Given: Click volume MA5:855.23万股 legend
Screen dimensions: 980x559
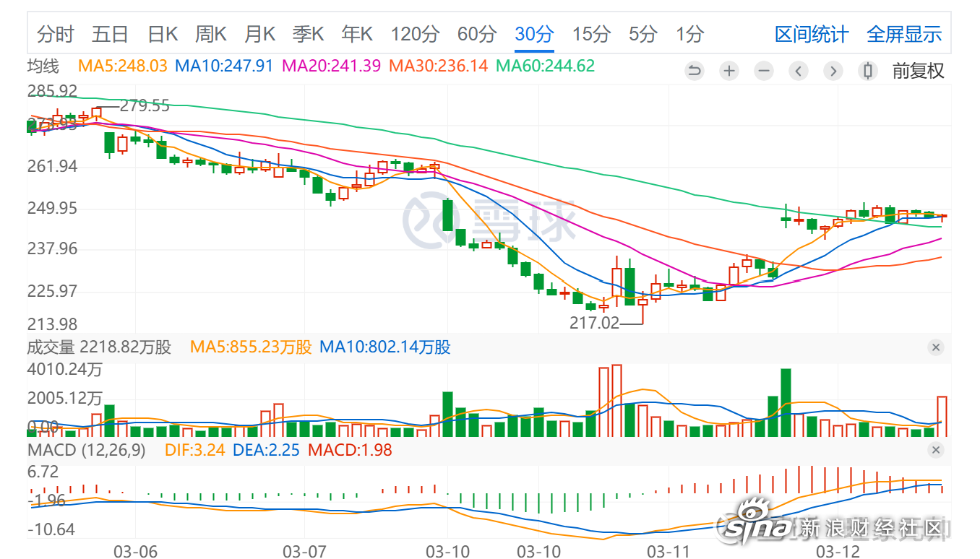Looking at the screenshot, I should pyautogui.click(x=251, y=347).
